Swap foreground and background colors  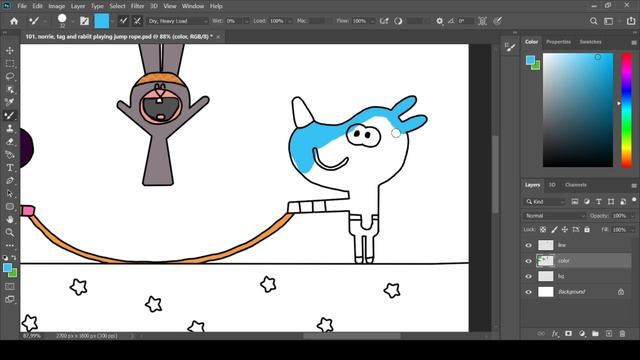tap(14, 258)
